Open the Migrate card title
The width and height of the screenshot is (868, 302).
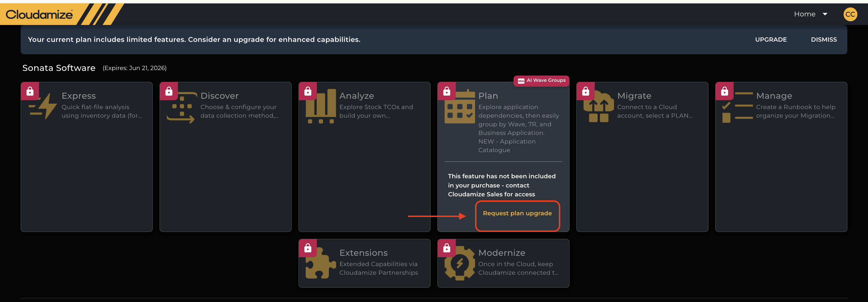pos(634,96)
